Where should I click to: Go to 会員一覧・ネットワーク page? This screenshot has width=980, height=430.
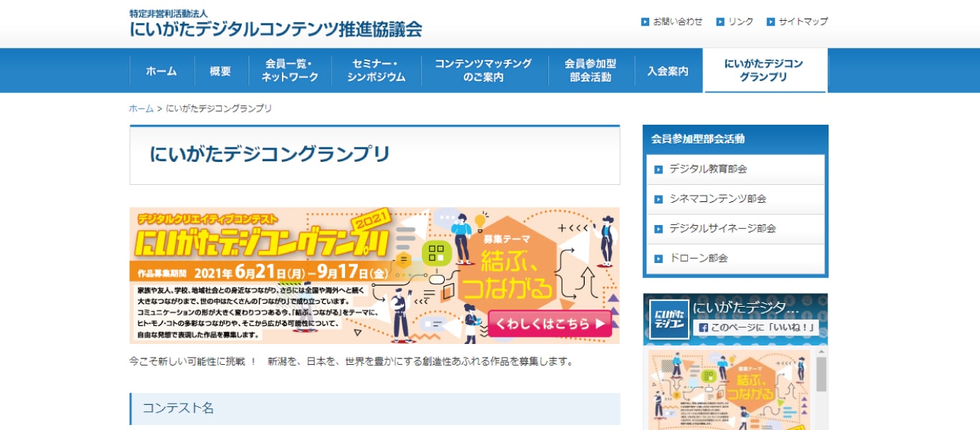click(290, 71)
